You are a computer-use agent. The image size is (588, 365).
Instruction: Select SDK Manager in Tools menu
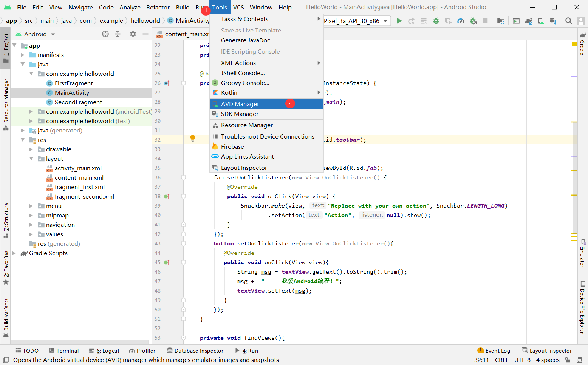[x=266, y=114]
